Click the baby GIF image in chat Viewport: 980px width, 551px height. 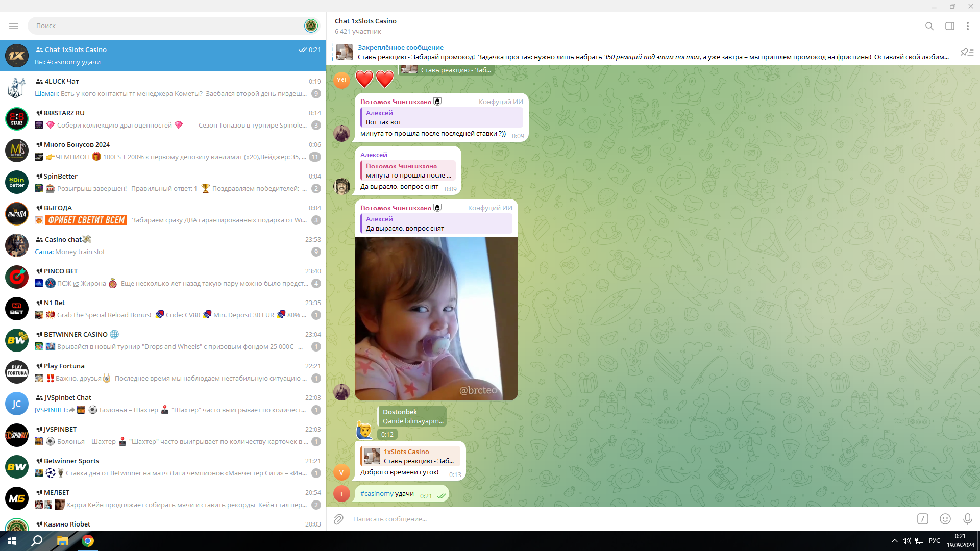point(436,318)
